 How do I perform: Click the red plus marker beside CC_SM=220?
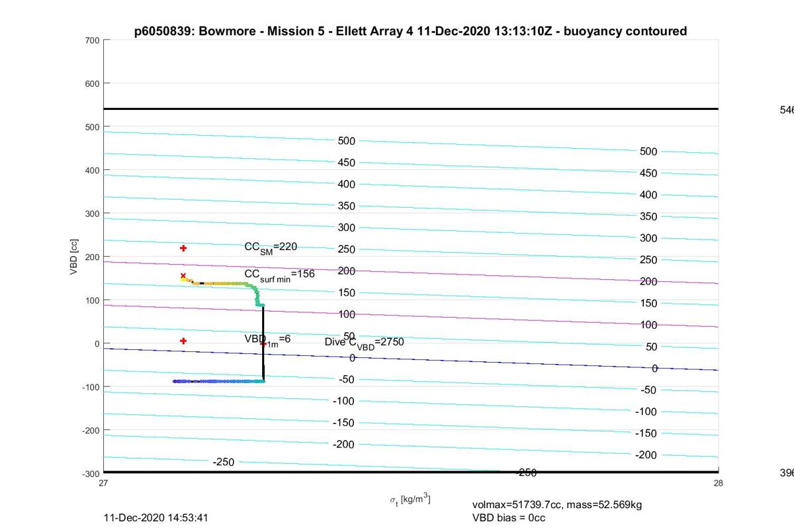(183, 248)
